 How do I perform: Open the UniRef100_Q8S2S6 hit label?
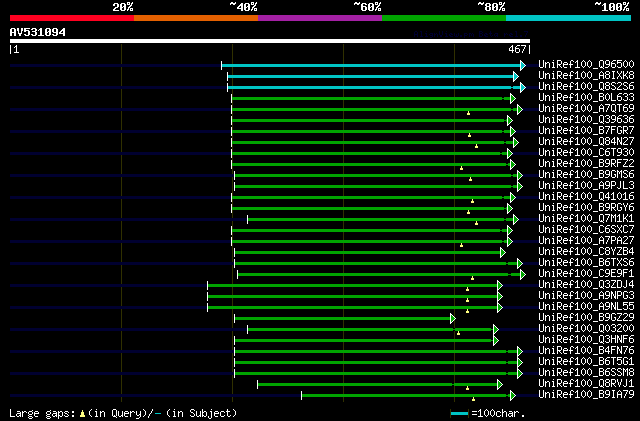(x=586, y=87)
